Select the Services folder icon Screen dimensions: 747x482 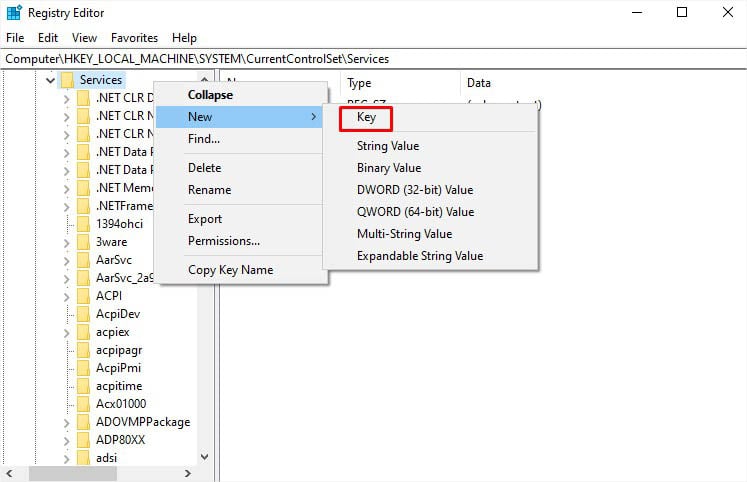pos(67,80)
